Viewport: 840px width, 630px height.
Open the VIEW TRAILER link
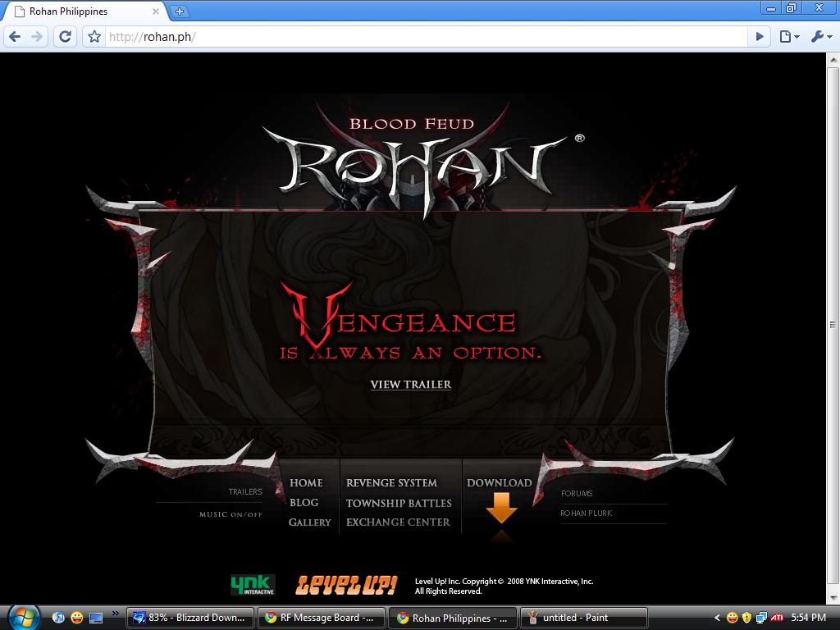[411, 385]
